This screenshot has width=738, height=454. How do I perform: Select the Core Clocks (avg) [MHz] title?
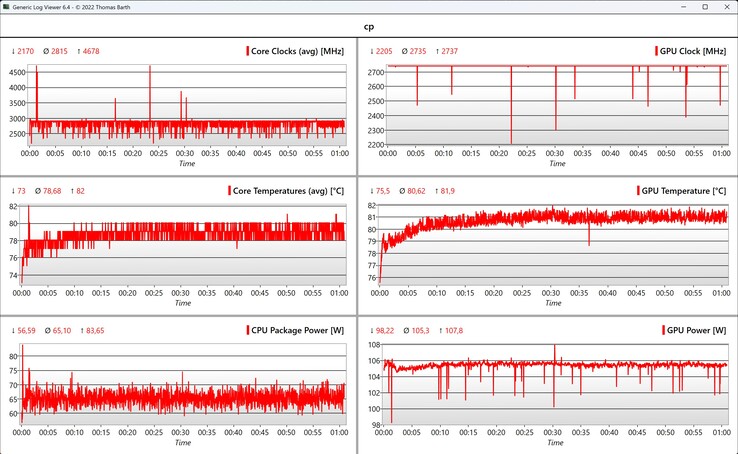click(299, 51)
